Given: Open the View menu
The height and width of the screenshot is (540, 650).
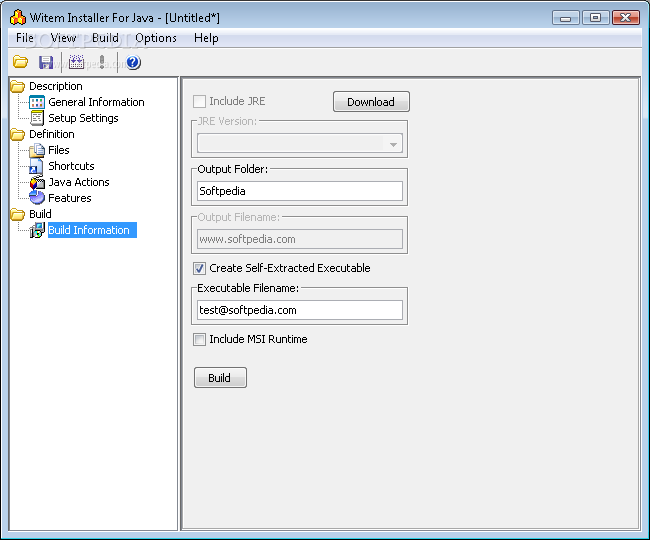Looking at the screenshot, I should [x=63, y=38].
